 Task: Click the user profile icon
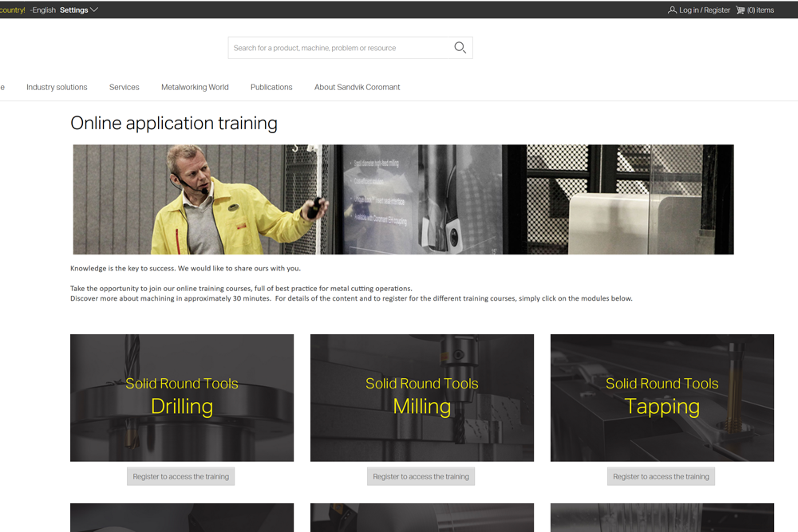point(672,10)
